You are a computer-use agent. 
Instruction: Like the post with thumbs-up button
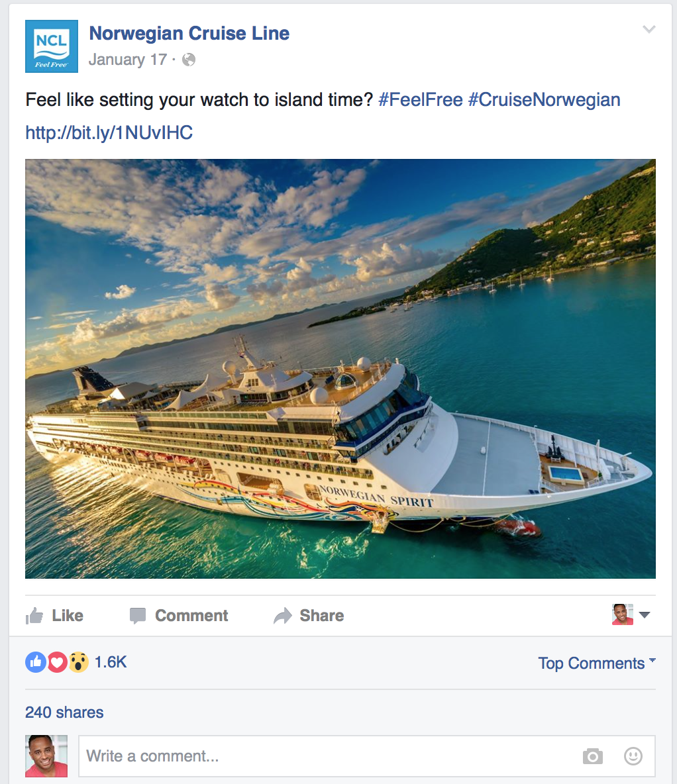tap(54, 616)
